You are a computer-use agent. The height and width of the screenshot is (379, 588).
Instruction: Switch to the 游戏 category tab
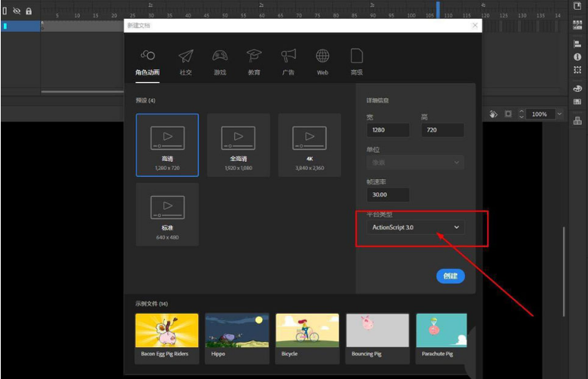click(x=220, y=63)
